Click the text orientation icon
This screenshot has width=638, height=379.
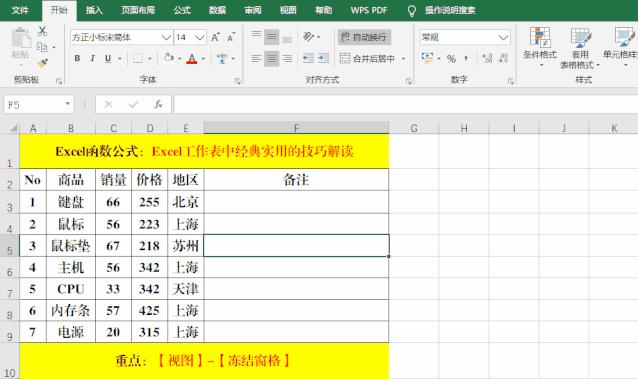coord(309,37)
